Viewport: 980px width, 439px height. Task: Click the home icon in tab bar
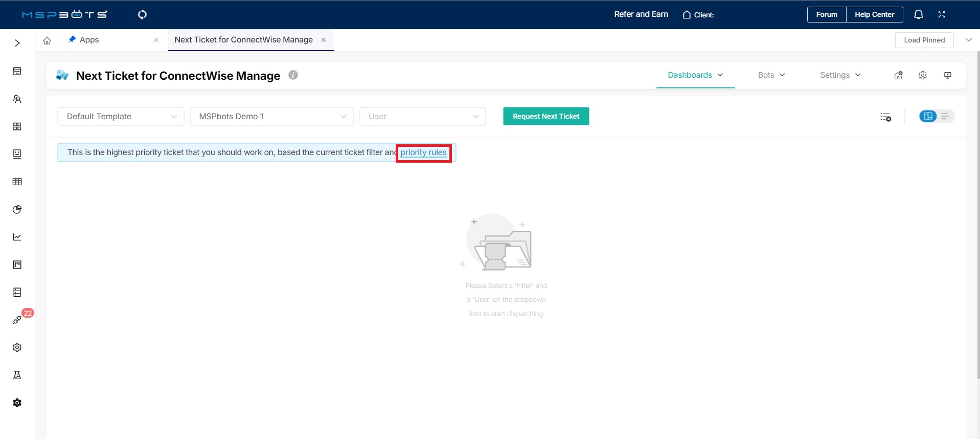[x=47, y=40]
